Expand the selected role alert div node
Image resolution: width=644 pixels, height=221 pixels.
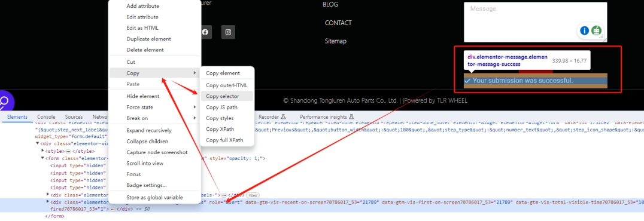(48, 202)
